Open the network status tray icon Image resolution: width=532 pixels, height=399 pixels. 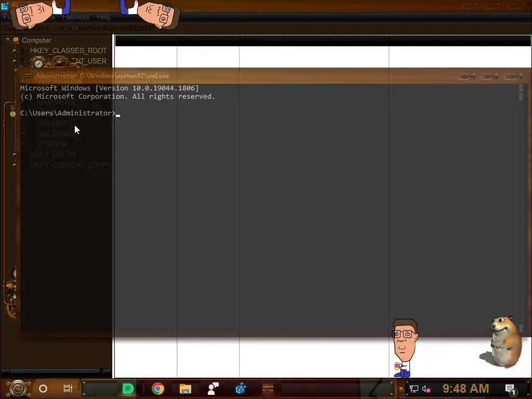pos(414,389)
